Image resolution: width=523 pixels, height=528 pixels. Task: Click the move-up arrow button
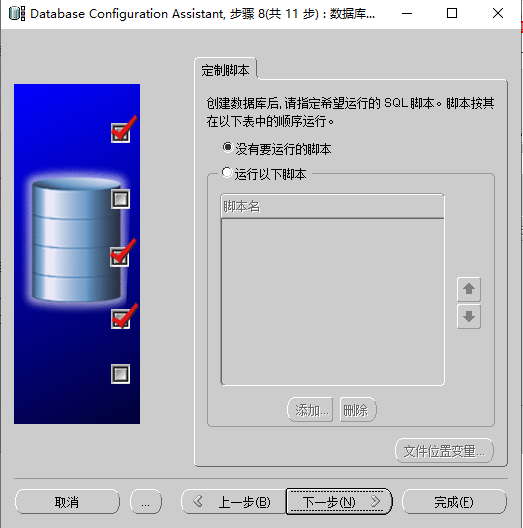[x=468, y=289]
